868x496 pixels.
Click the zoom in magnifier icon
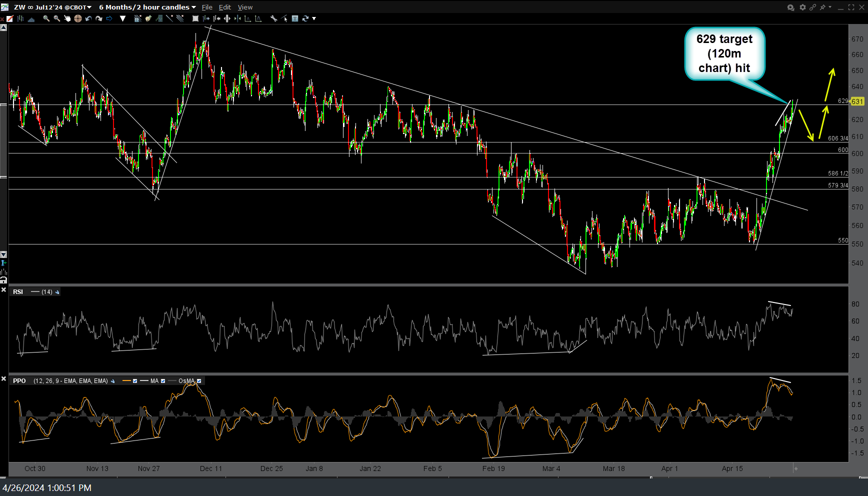(x=46, y=18)
